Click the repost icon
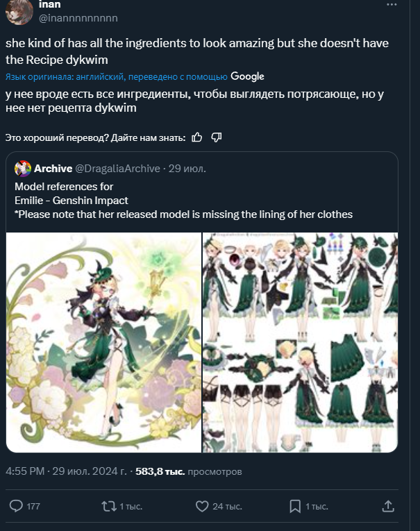Screen dimensions: 420x531 point(109,506)
